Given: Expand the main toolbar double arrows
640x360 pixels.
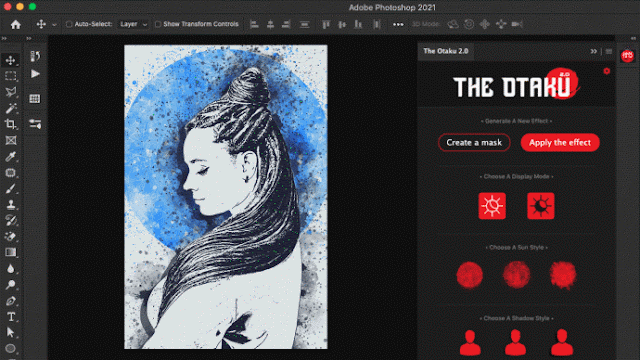Looking at the screenshot, I should pyautogui.click(x=4, y=38).
